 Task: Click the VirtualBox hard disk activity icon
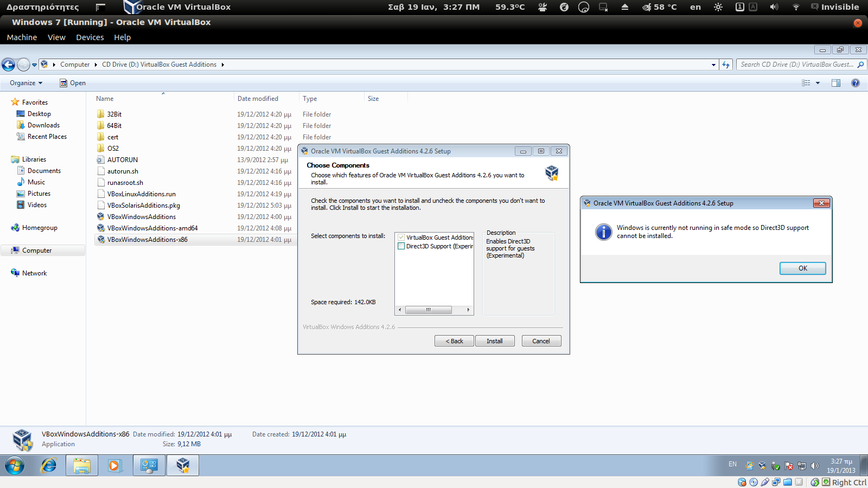click(742, 482)
